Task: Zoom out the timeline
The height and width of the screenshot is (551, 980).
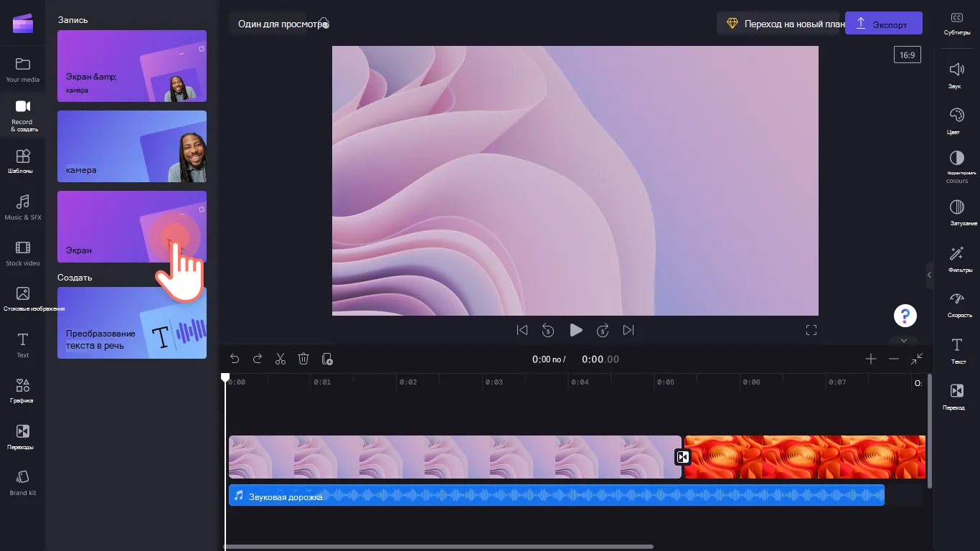Action: click(894, 359)
